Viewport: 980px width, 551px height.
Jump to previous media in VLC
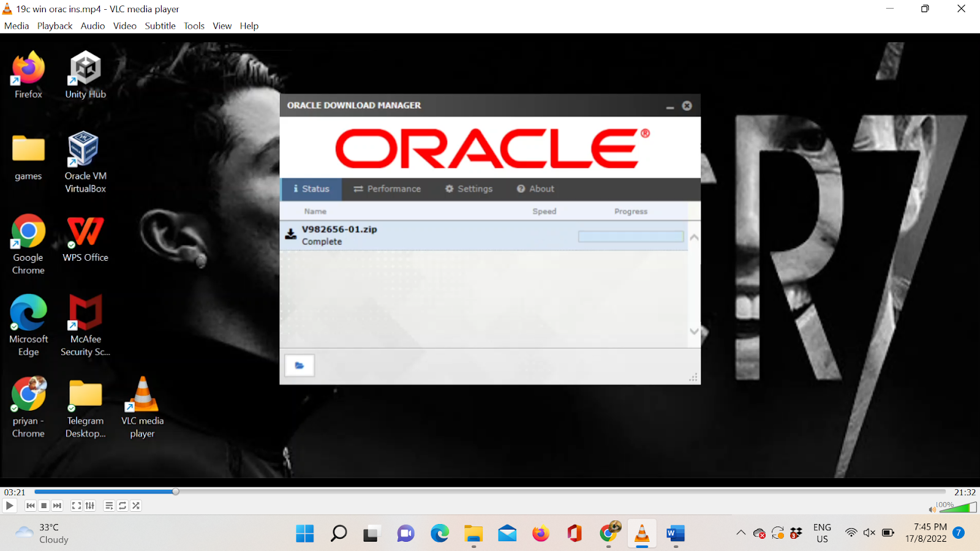[x=31, y=506]
